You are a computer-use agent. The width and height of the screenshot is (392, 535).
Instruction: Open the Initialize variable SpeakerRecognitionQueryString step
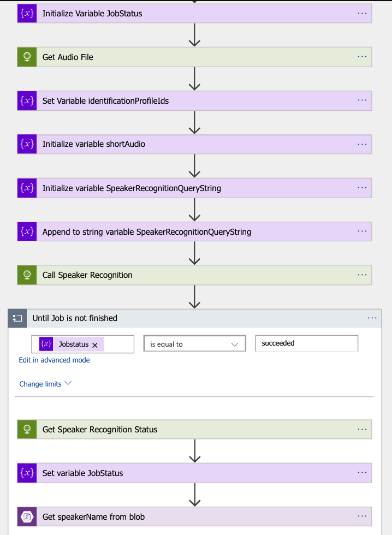(132, 188)
